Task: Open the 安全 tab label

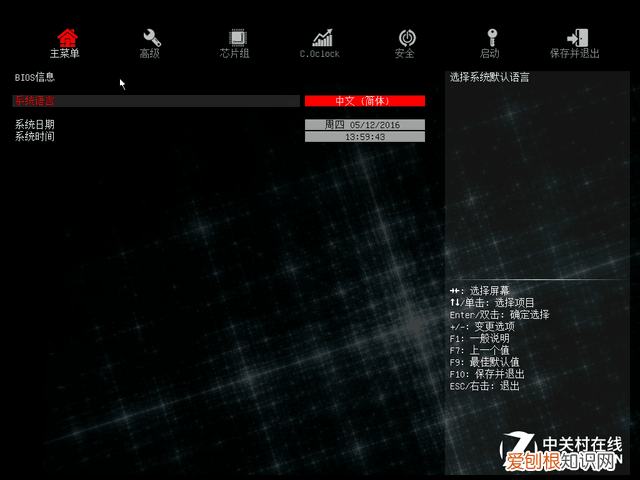Action: [405, 54]
